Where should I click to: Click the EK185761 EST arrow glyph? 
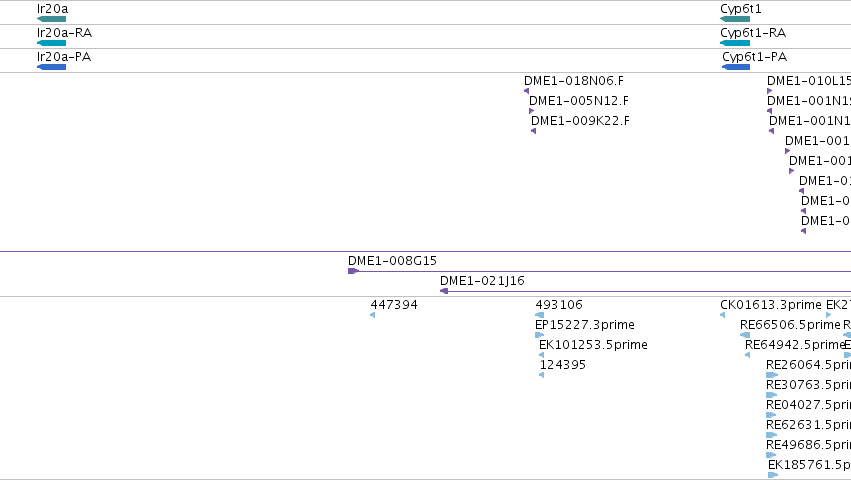[773, 475]
